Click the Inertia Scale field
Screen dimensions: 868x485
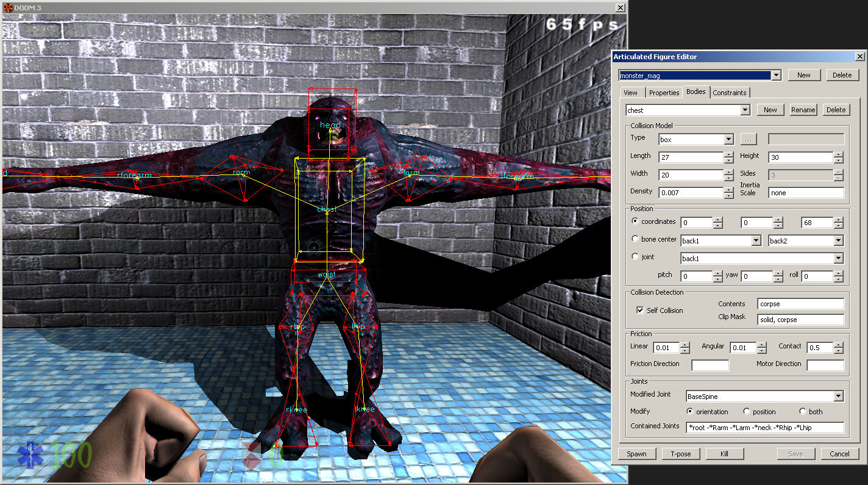(806, 193)
